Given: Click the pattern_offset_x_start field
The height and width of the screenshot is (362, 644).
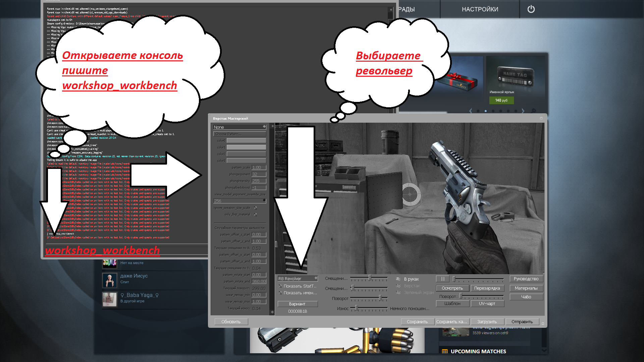Looking at the screenshot, I should (x=259, y=235).
